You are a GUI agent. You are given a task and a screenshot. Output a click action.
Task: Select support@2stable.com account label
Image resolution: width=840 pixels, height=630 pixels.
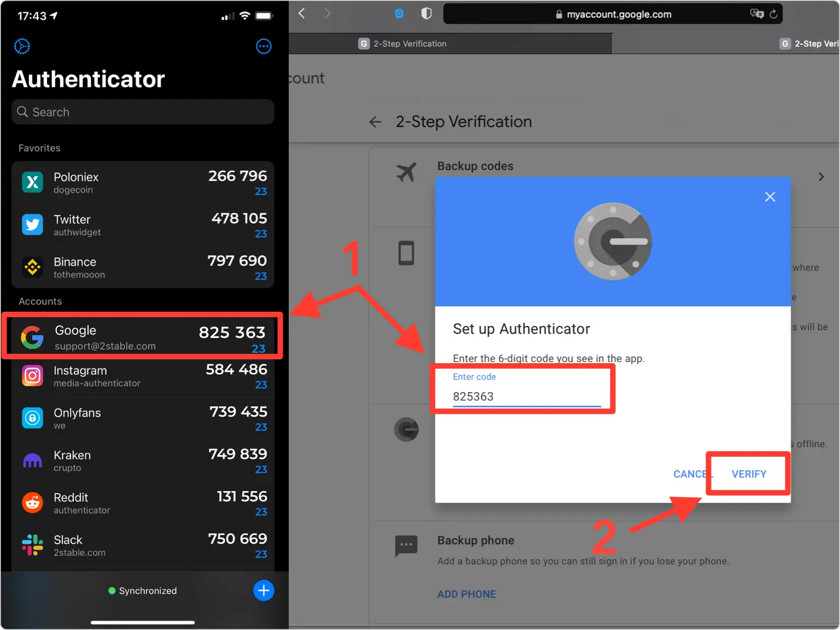pyautogui.click(x=105, y=346)
